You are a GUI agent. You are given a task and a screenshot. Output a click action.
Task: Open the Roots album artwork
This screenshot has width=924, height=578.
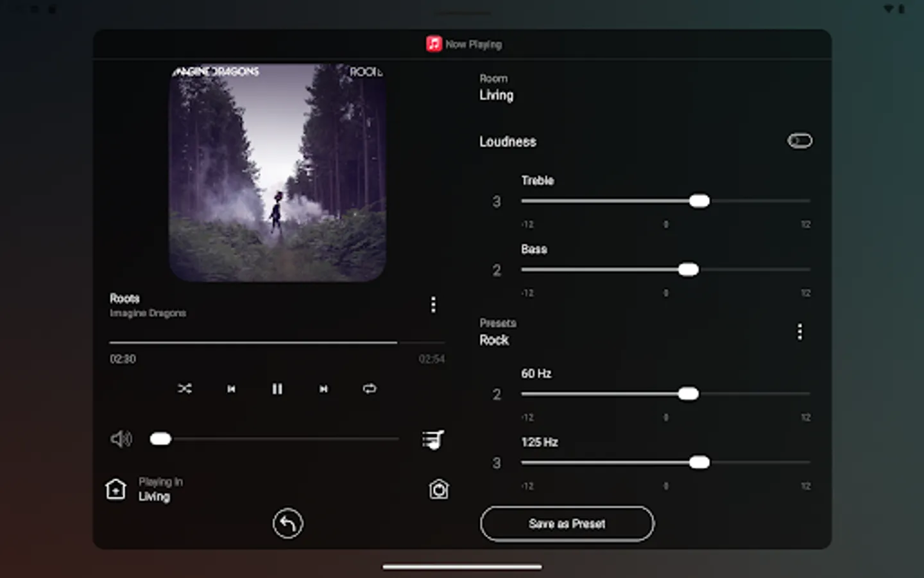(x=277, y=172)
